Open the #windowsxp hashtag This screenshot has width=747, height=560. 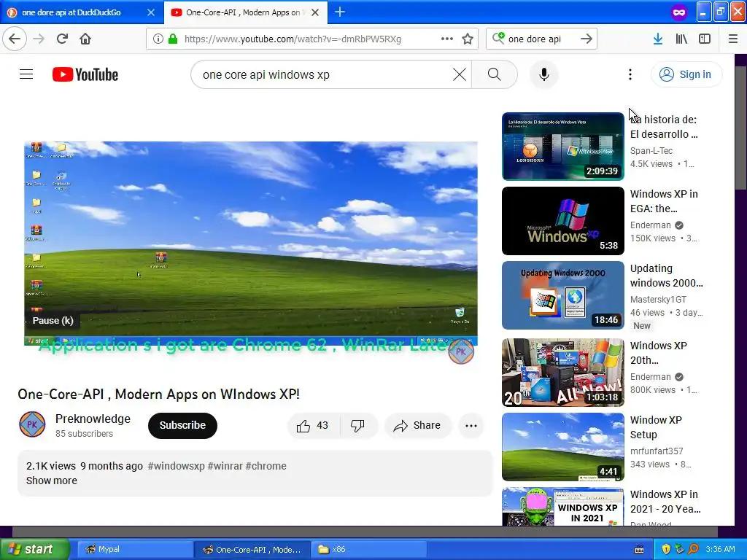coord(177,466)
